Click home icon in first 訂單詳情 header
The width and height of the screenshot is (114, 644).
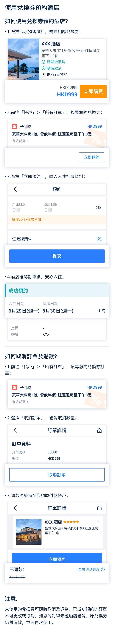tap(99, 430)
